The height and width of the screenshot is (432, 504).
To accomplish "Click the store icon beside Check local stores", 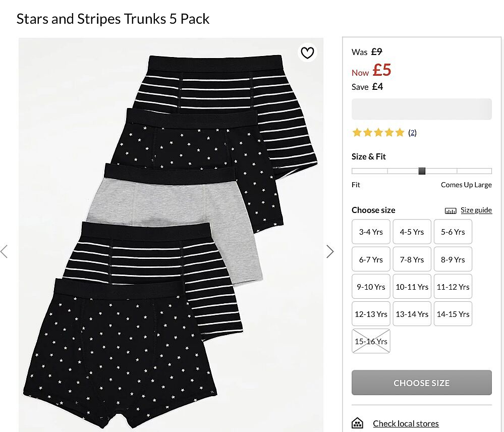I will tap(357, 423).
